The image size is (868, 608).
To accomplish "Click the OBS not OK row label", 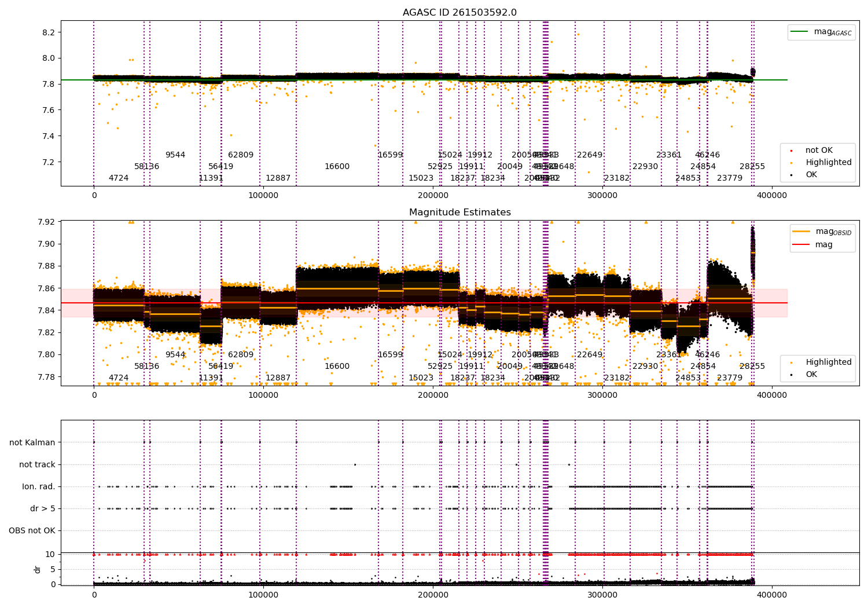I will click(x=32, y=531).
